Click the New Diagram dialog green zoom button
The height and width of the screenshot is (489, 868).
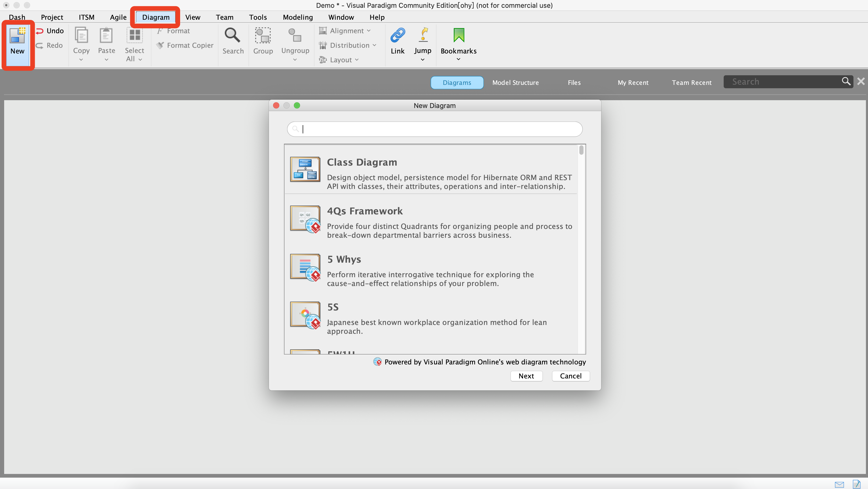tap(297, 105)
